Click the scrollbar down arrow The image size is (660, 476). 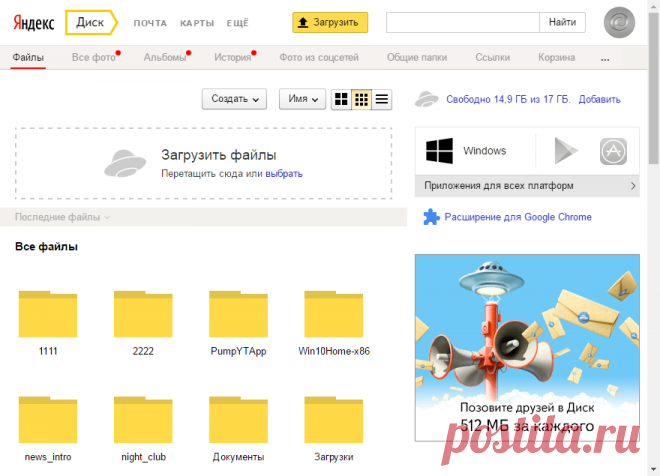654,469
